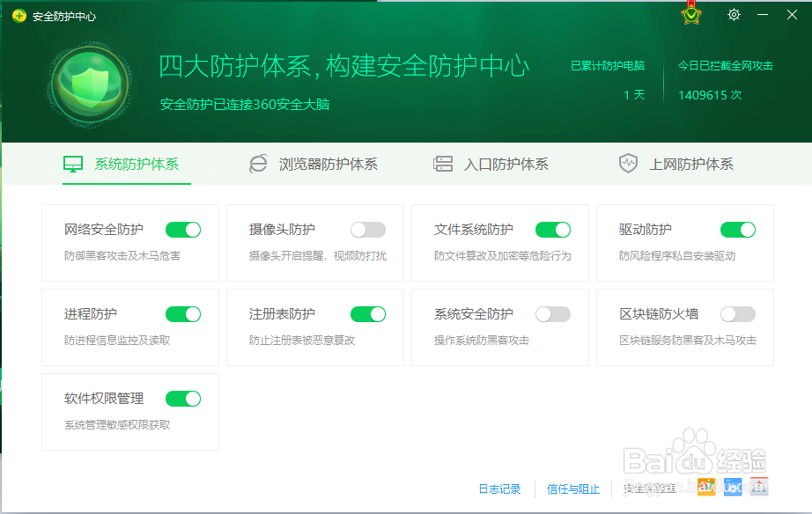This screenshot has height=514, width=812.
Task: Click description 防进程信息监控及读取
Action: click(117, 340)
